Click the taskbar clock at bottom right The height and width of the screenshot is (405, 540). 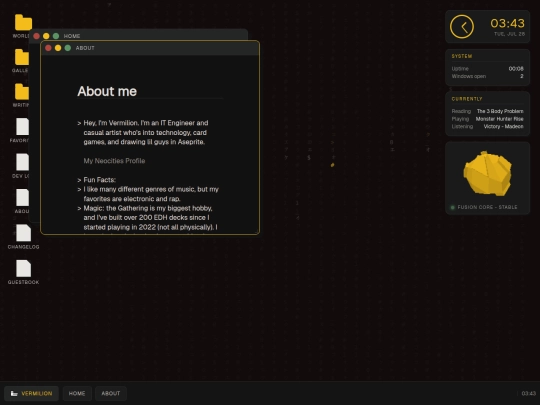click(529, 393)
